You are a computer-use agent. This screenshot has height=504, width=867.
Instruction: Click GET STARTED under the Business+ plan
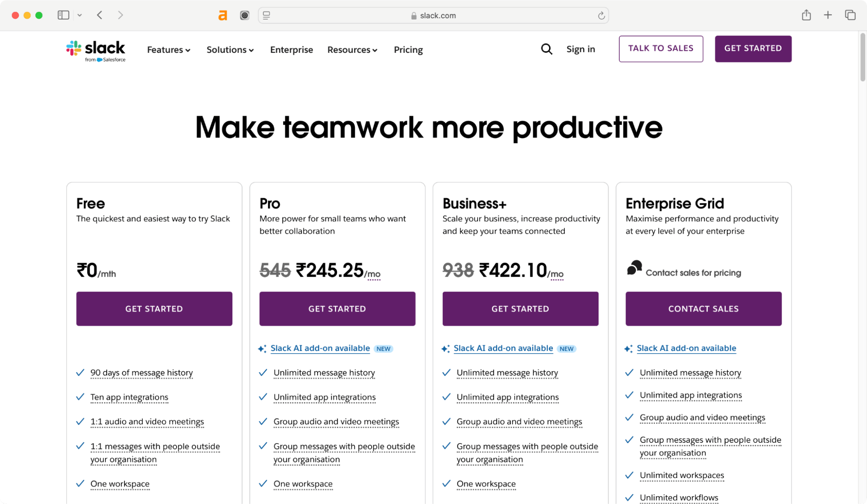(x=520, y=309)
